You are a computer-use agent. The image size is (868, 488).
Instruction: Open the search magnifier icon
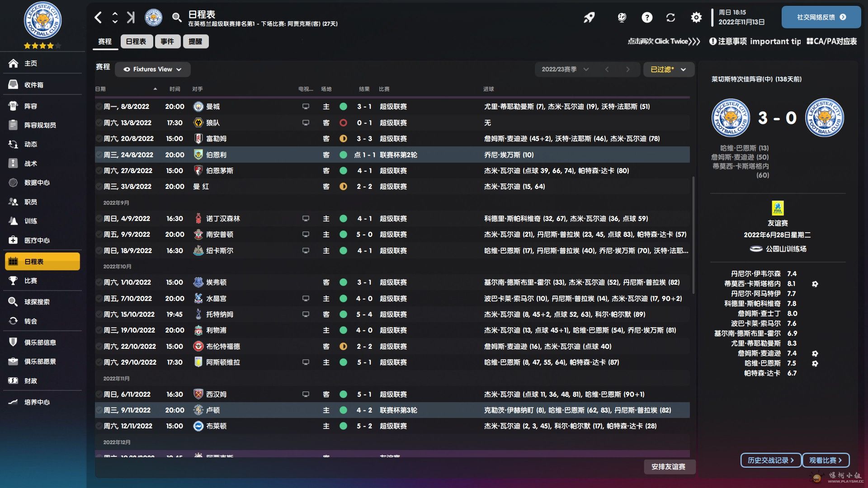[176, 18]
